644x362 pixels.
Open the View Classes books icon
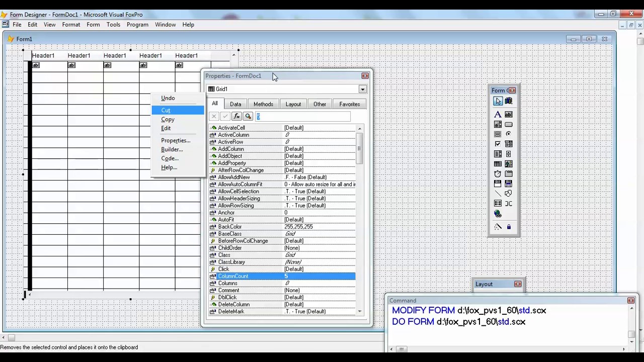509,101
